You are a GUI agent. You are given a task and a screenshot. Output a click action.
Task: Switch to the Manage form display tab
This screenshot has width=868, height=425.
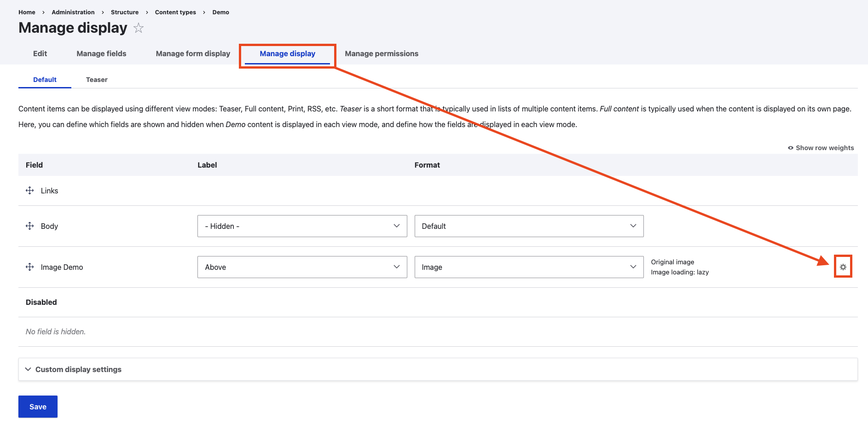(193, 53)
